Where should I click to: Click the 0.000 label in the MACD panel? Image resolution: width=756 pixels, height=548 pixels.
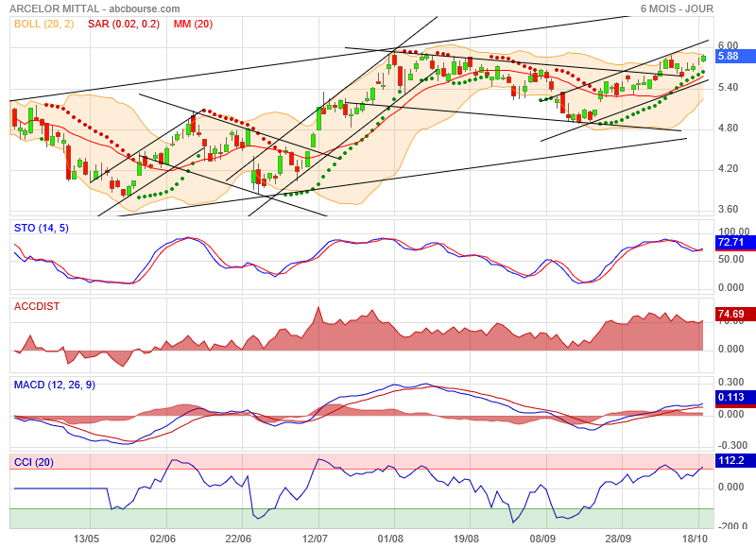tap(730, 414)
